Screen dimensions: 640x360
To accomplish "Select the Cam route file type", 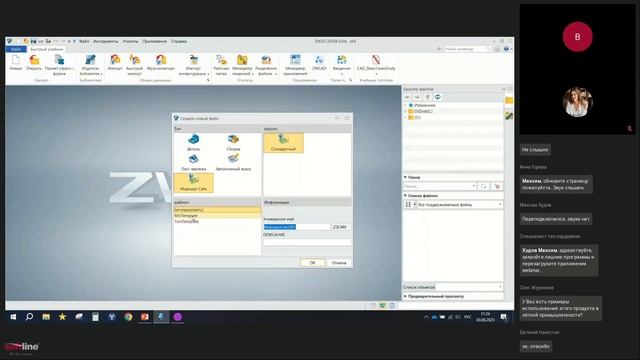I will coord(193,182).
